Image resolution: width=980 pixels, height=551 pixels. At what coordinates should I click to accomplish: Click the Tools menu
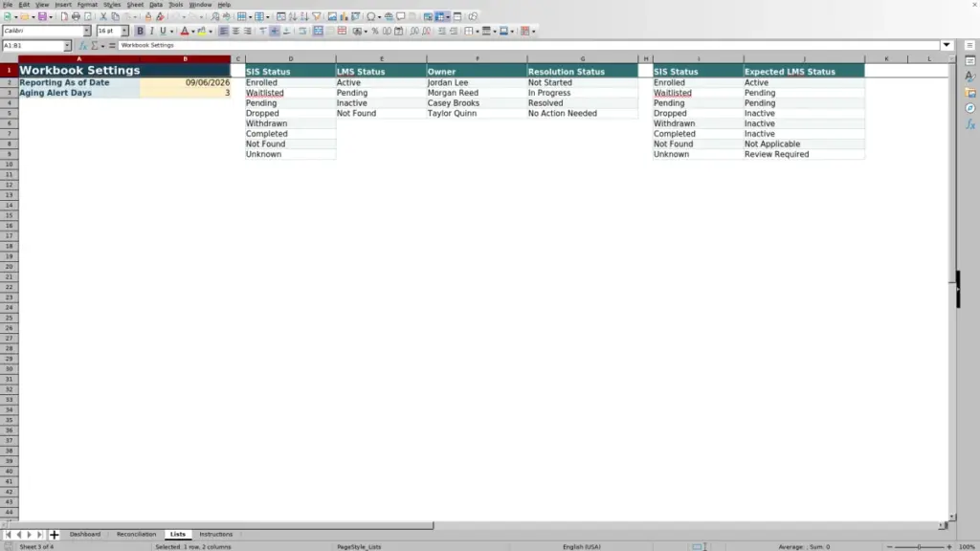[x=176, y=5]
